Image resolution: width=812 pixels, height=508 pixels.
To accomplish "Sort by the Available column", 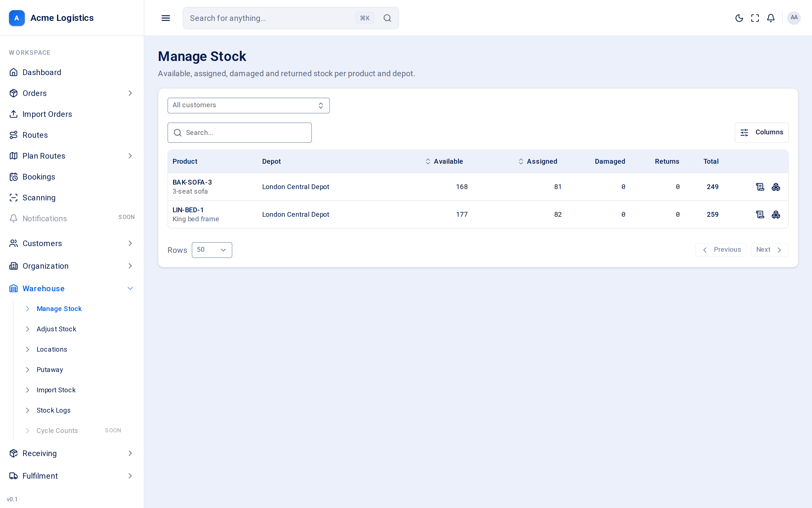I will click(444, 161).
